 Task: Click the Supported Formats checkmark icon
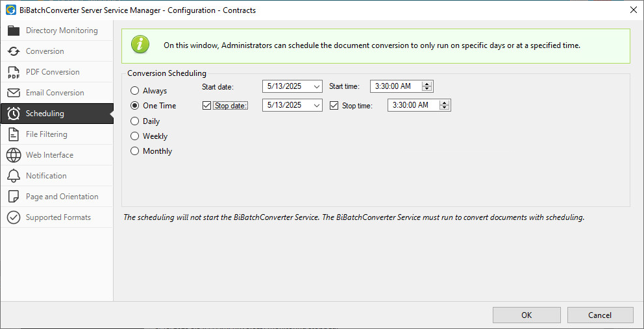(x=14, y=217)
